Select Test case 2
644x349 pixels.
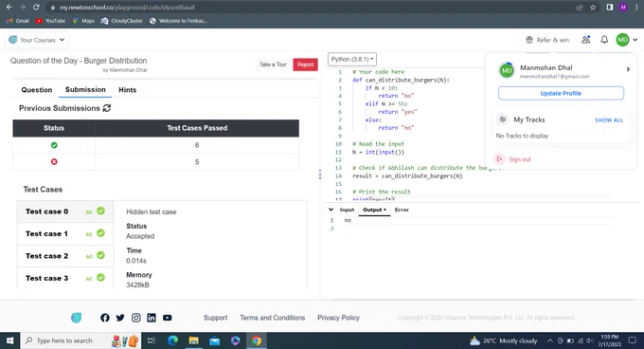(65, 256)
